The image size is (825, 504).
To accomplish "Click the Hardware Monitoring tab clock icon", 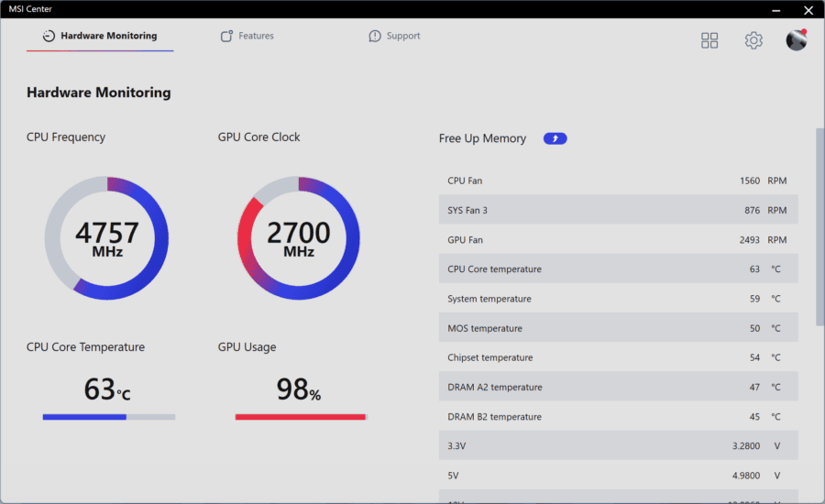I will click(49, 36).
